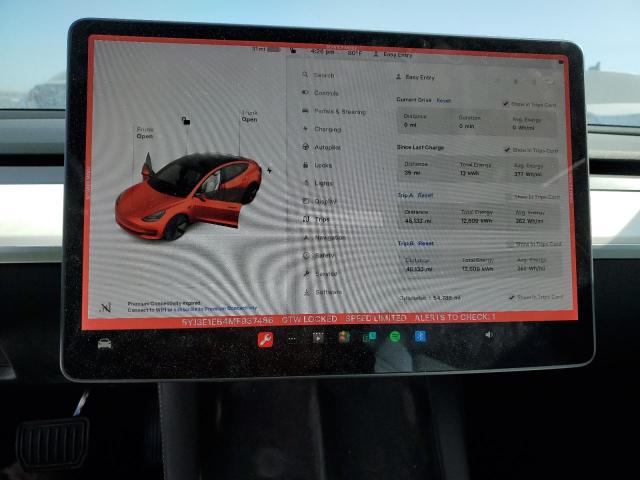Open the Safety menu
The height and width of the screenshot is (480, 640).
click(319, 255)
